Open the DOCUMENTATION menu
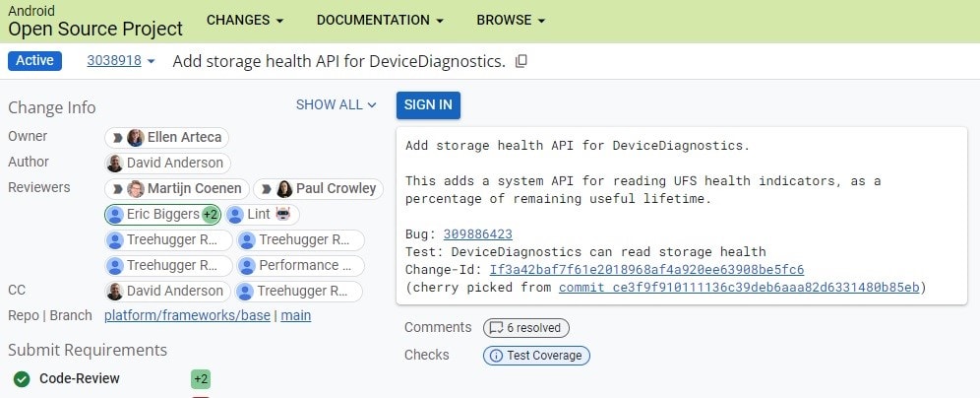 tap(379, 20)
